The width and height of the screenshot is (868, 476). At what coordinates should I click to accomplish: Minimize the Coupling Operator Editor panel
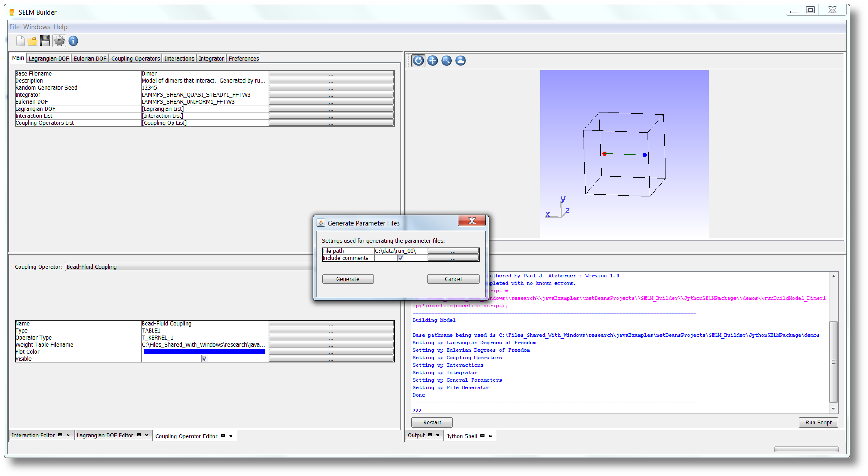click(223, 436)
